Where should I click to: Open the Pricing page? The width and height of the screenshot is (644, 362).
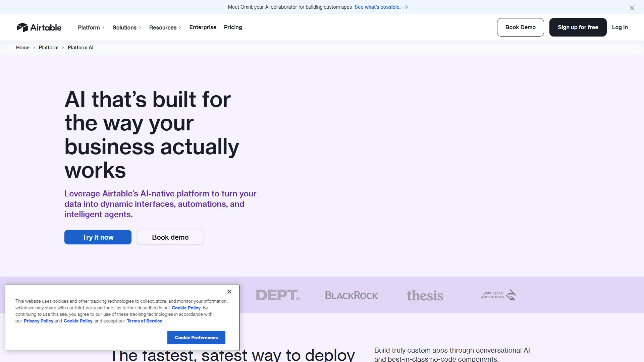click(233, 27)
